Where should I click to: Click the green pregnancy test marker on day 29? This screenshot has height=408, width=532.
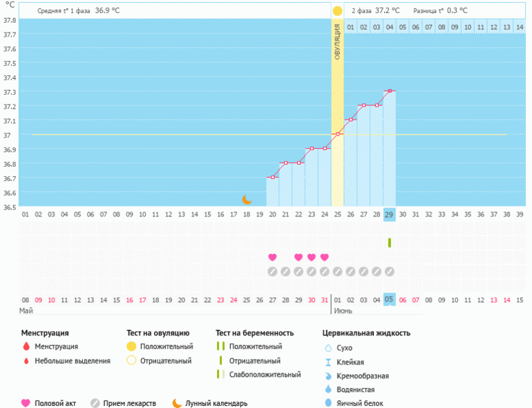click(x=390, y=243)
